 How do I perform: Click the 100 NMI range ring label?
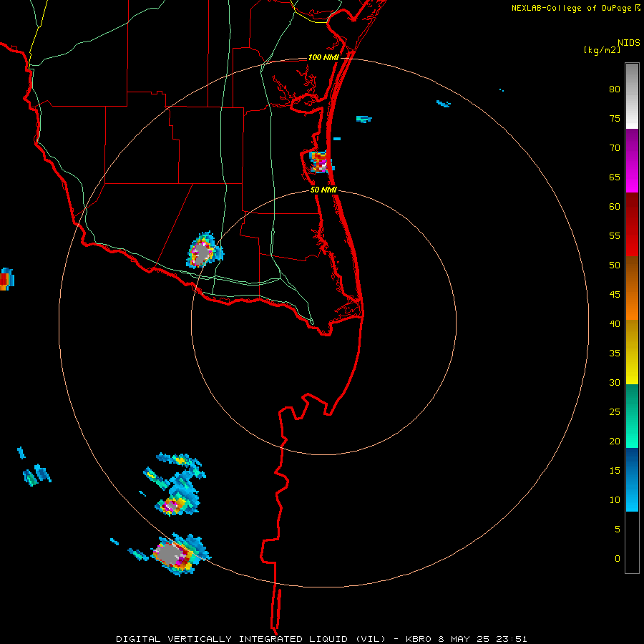[x=323, y=57]
